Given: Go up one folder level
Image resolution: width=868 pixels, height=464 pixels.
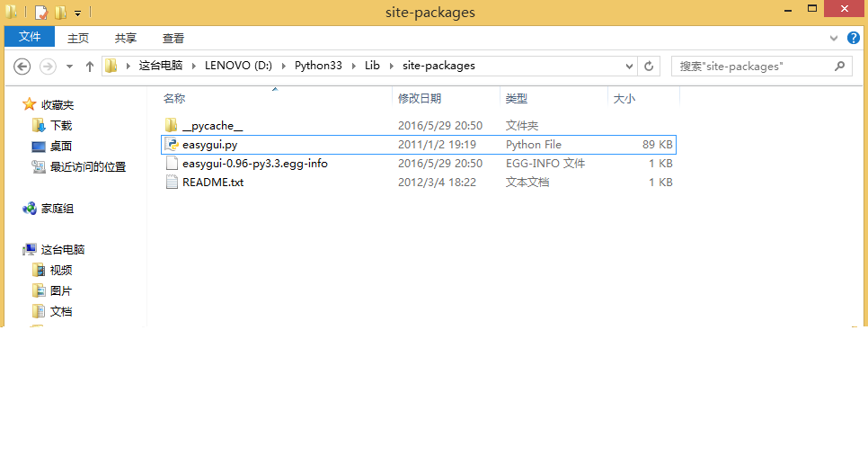Looking at the screenshot, I should click(90, 67).
